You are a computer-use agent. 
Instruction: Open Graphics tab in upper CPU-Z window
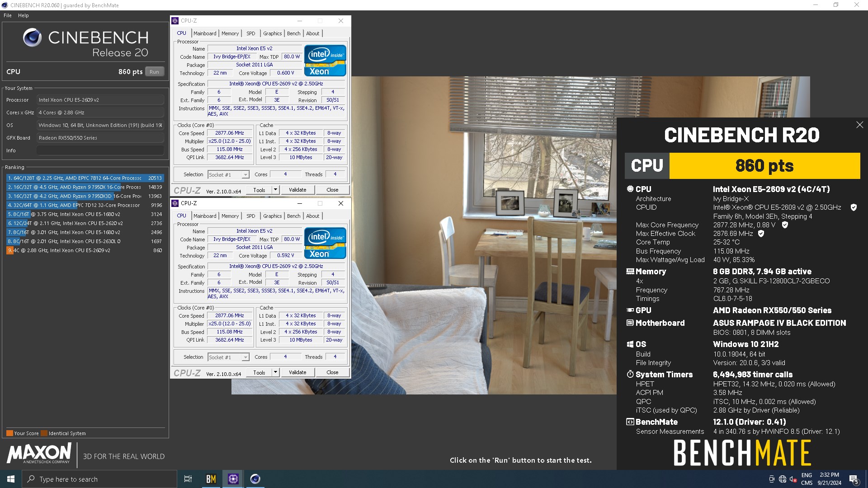[x=273, y=33]
